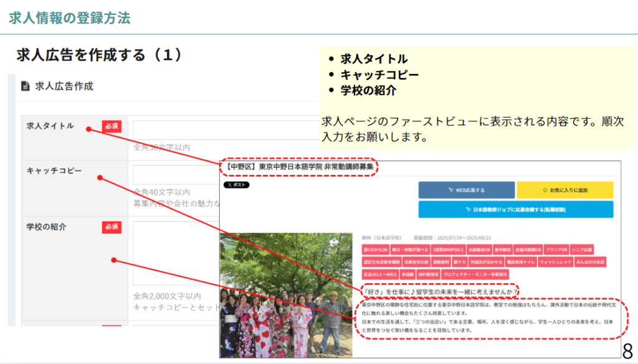Image resolution: width=638 pixels, height=364 pixels.
Task: Select the 通勤便利 tag
Action: pyautogui.click(x=441, y=262)
